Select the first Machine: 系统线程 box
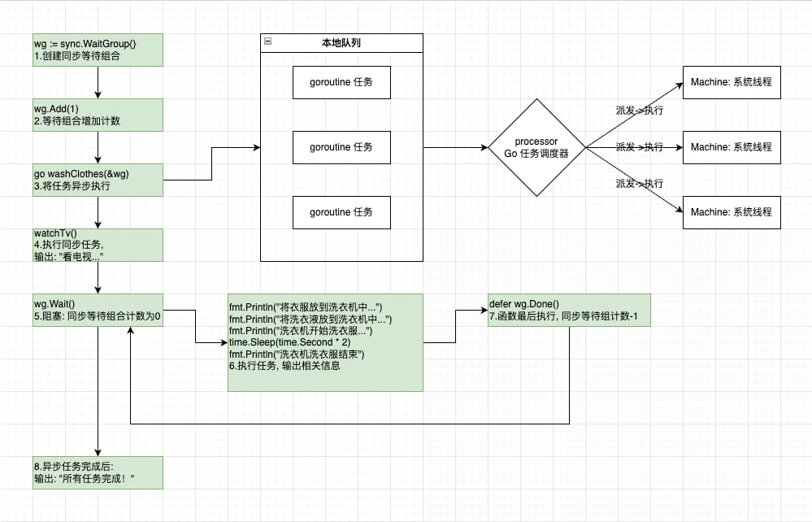Viewport: 812px width, 522px height. tap(732, 82)
